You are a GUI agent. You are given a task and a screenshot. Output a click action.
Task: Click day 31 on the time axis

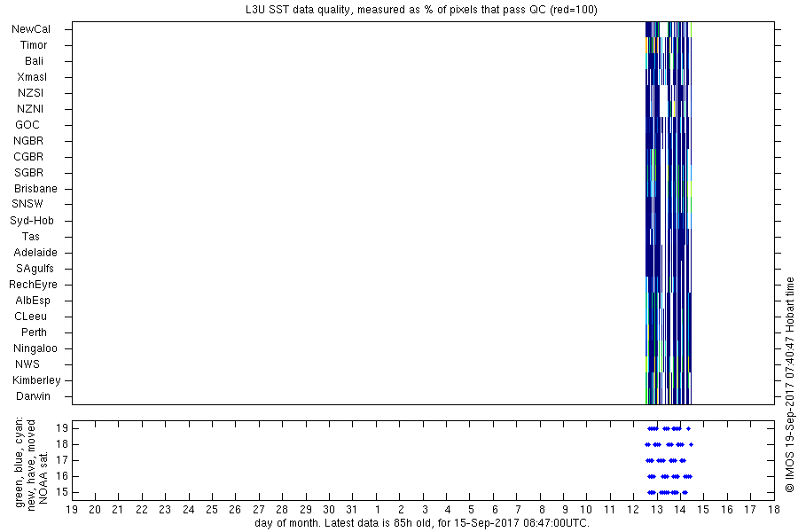coord(352,510)
